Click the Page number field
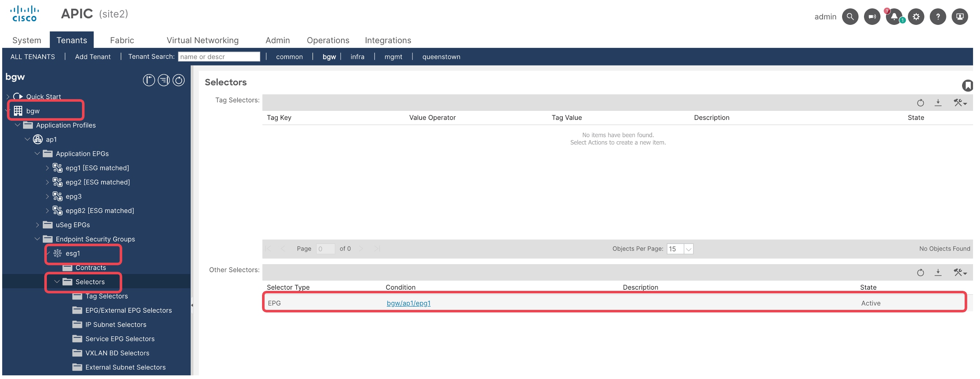 (x=325, y=249)
